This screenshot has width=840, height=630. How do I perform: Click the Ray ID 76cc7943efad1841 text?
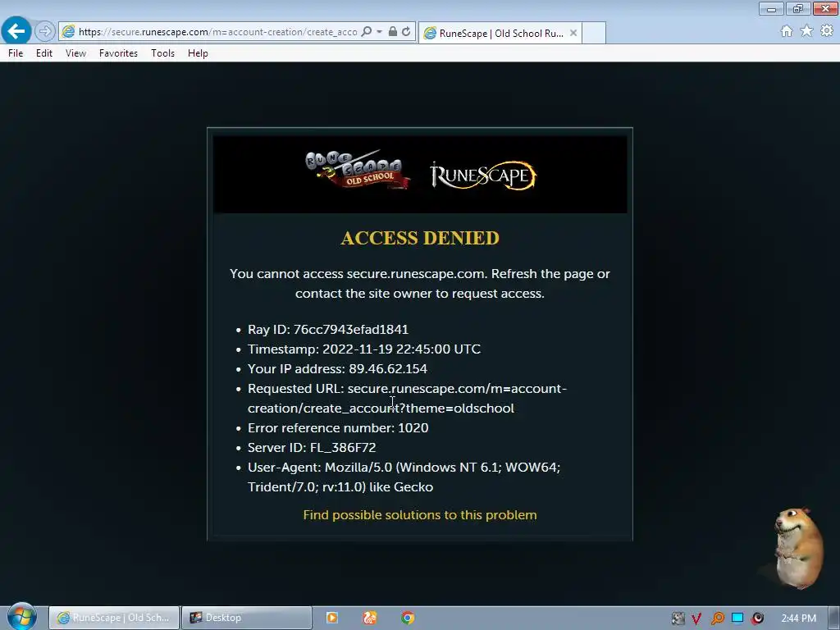tap(328, 330)
